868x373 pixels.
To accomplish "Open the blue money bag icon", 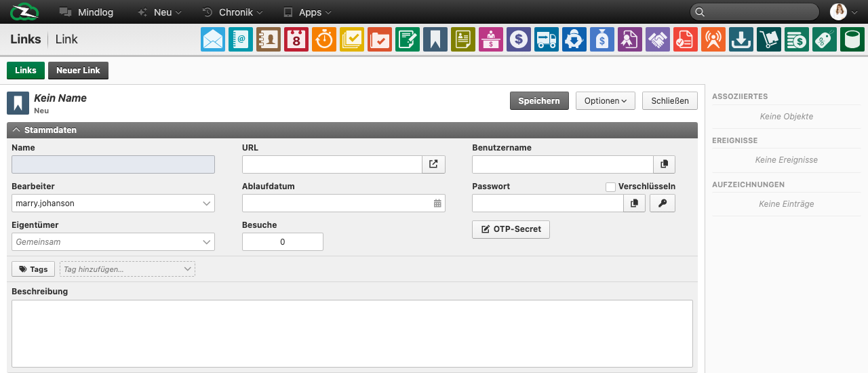I will click(x=602, y=39).
